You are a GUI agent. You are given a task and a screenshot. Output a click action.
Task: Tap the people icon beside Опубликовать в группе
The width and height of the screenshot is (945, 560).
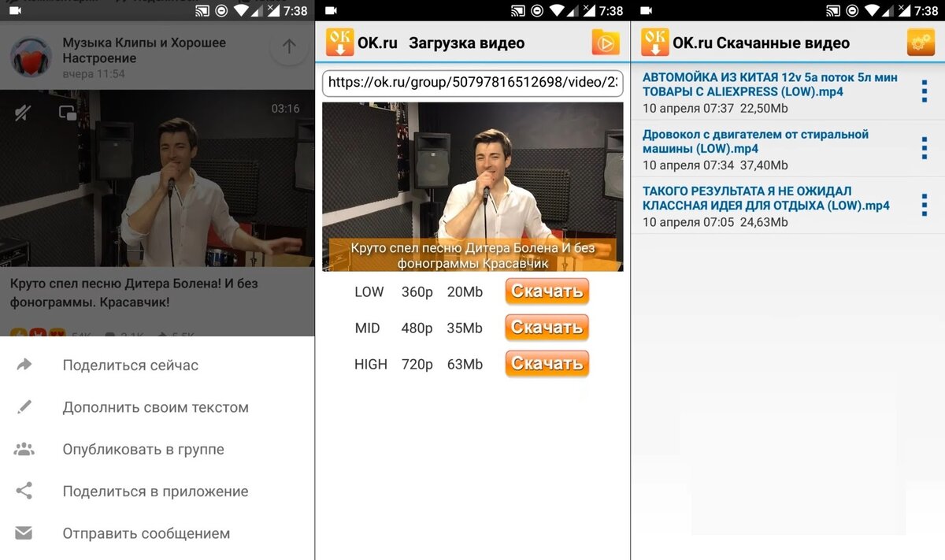pyautogui.click(x=24, y=449)
